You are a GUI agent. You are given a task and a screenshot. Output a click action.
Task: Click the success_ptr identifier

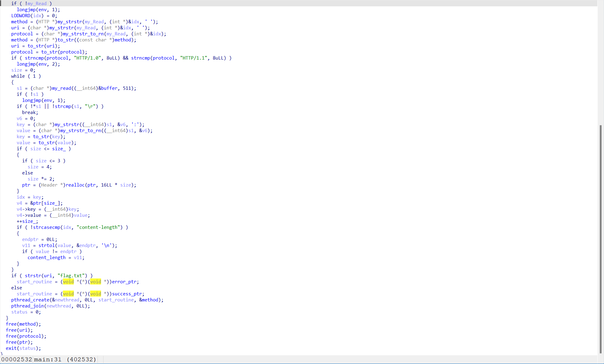(127, 294)
